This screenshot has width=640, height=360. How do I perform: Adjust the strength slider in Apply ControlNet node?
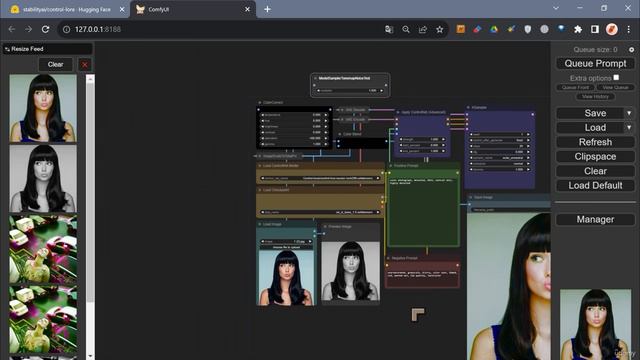[x=422, y=139]
